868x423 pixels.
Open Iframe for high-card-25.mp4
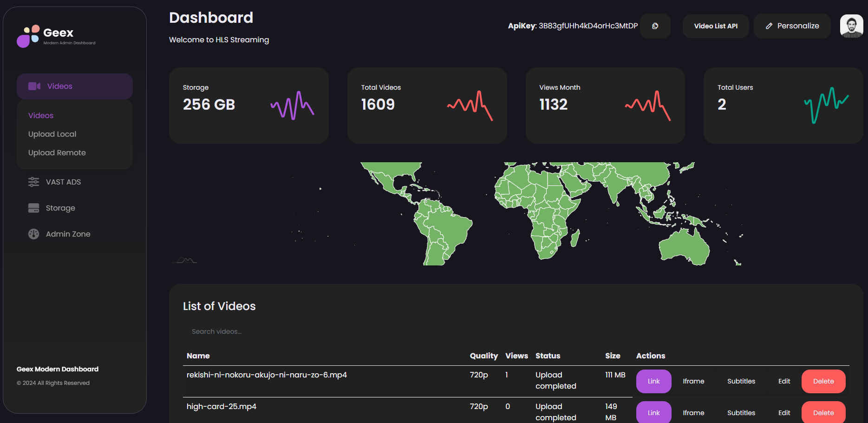pyautogui.click(x=693, y=413)
